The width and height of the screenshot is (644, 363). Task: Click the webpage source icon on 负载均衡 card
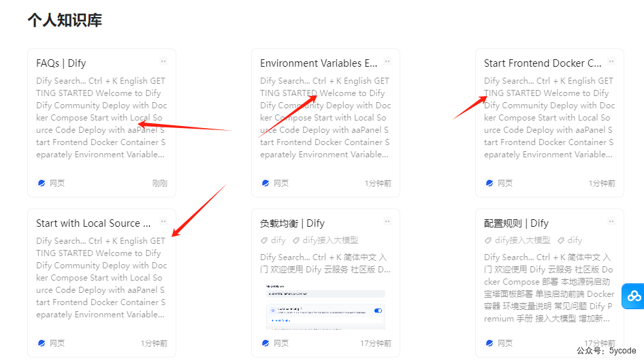tap(265, 343)
